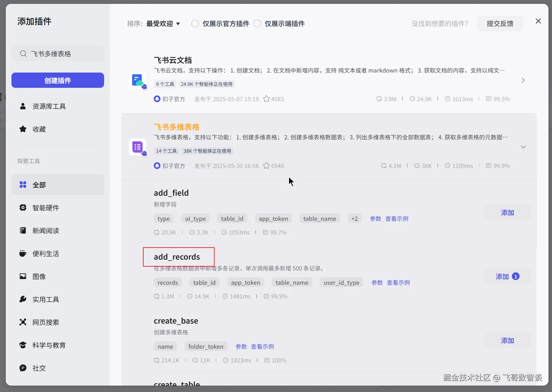
Task: Click the search magnifier icon
Action: click(23, 53)
